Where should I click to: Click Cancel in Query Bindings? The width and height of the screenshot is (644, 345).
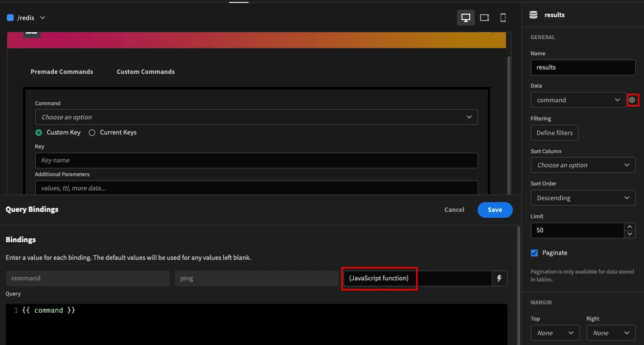[454, 210]
